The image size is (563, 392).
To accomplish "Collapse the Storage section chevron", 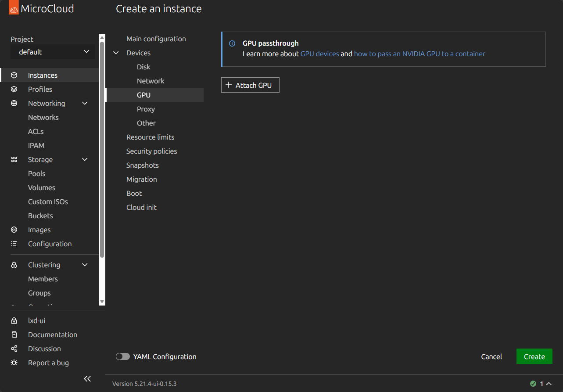I will [x=85, y=159].
